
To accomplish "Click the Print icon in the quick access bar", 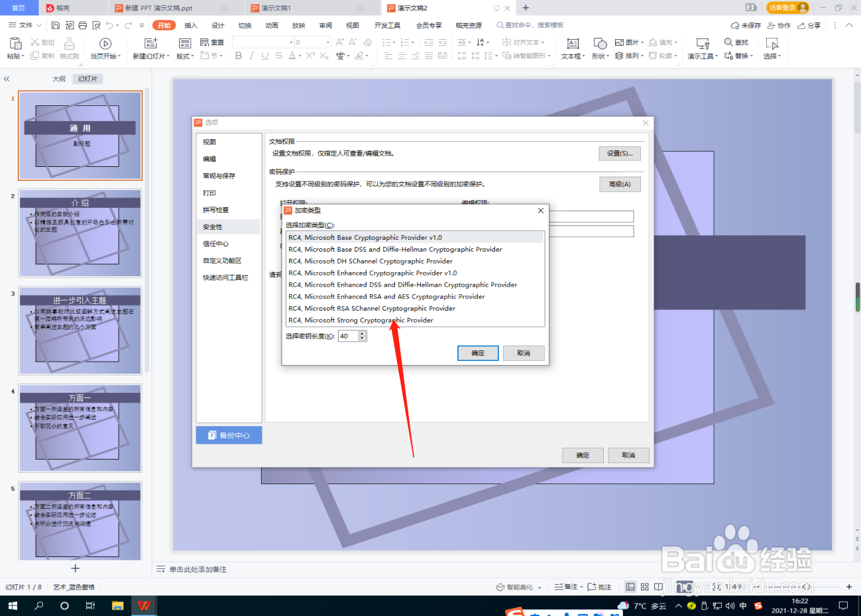I will (x=82, y=25).
